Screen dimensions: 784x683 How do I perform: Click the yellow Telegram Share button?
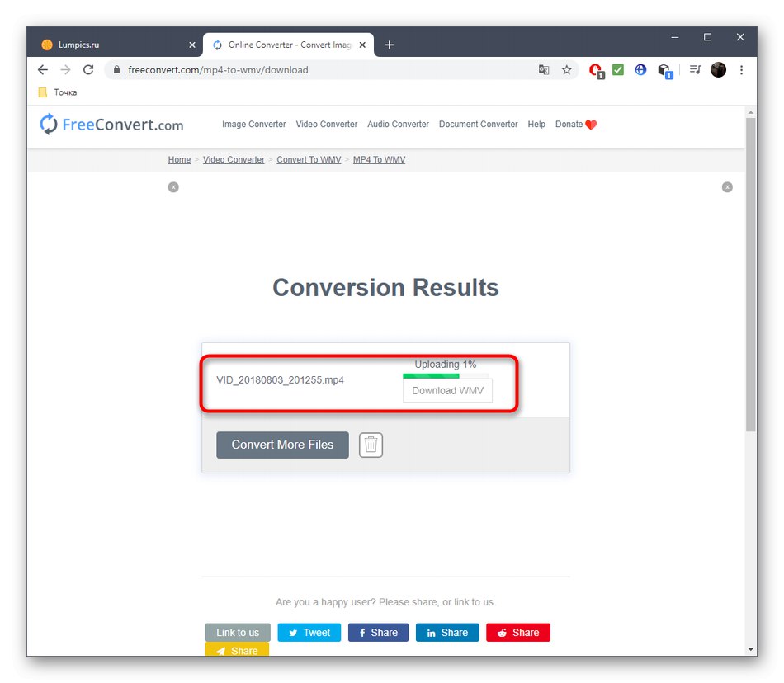pos(237,649)
